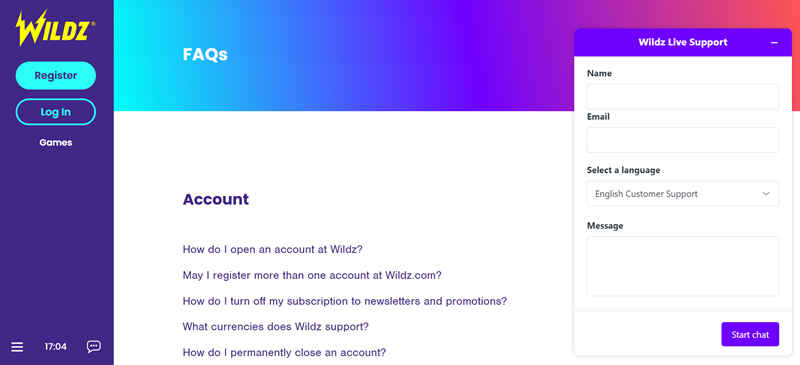Expand 'May I register more than one account' question

tap(312, 276)
